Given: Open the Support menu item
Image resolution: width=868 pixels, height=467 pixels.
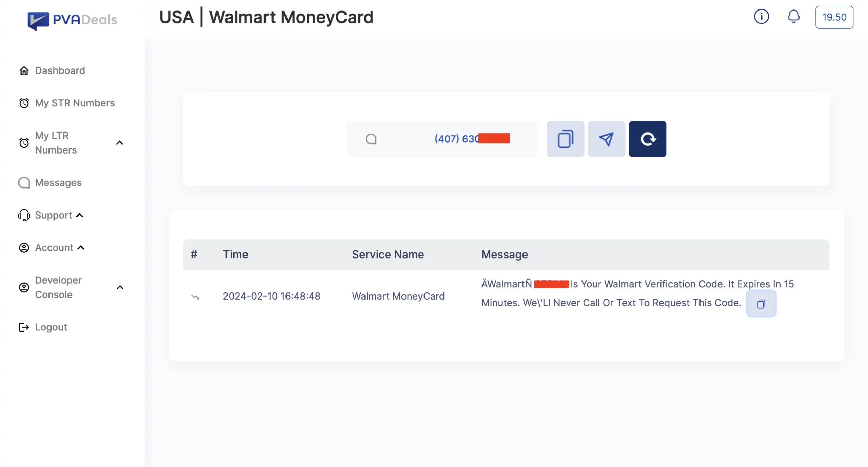Looking at the screenshot, I should (54, 215).
